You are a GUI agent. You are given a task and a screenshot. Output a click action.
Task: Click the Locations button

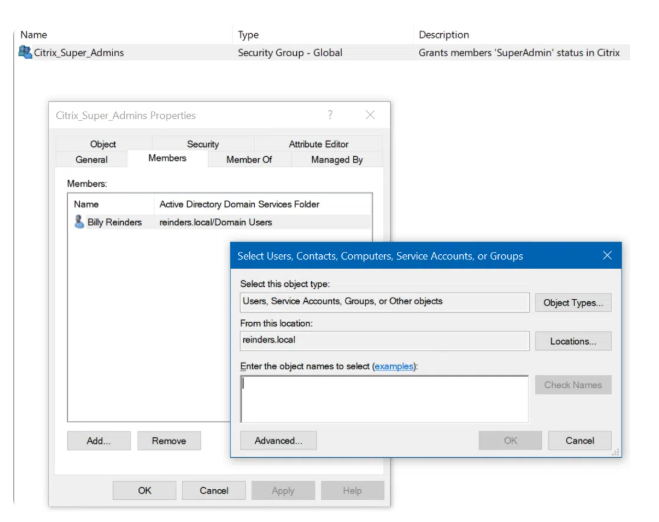coord(572,342)
